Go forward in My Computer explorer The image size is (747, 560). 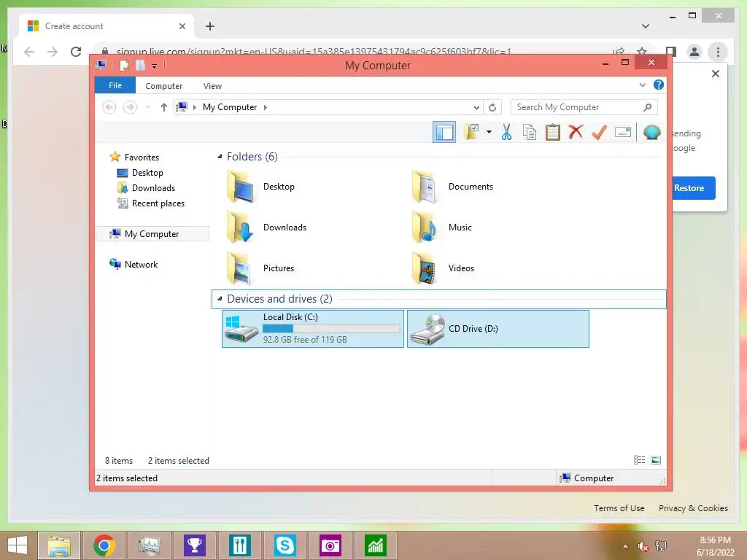(x=130, y=107)
